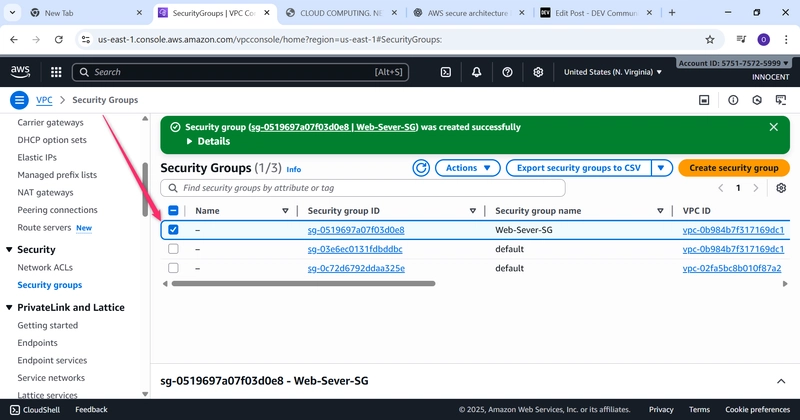Click the sidebar vertical scrollbar
This screenshot has width=800, height=420.
(145, 190)
